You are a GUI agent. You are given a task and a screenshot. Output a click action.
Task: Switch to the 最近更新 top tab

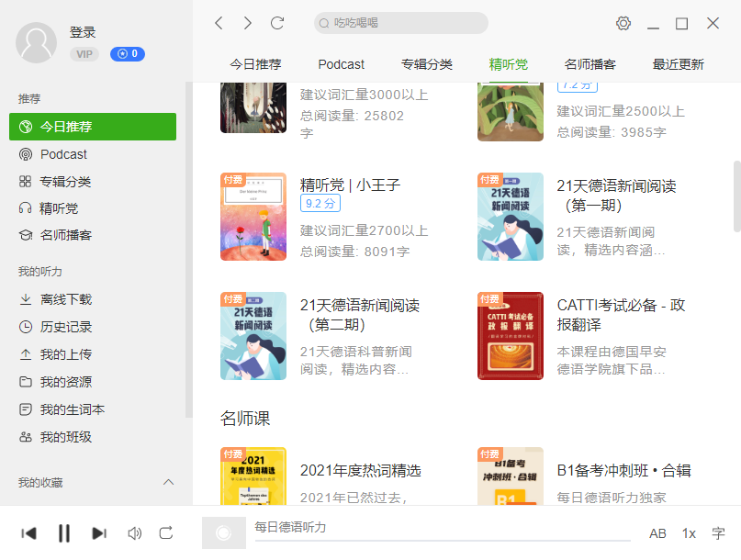(679, 64)
